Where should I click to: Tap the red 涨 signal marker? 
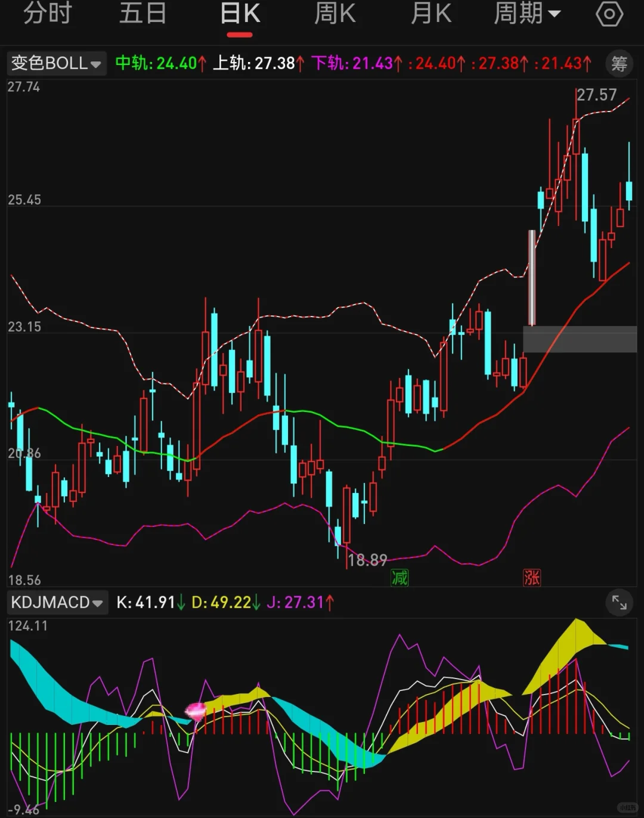point(531,577)
